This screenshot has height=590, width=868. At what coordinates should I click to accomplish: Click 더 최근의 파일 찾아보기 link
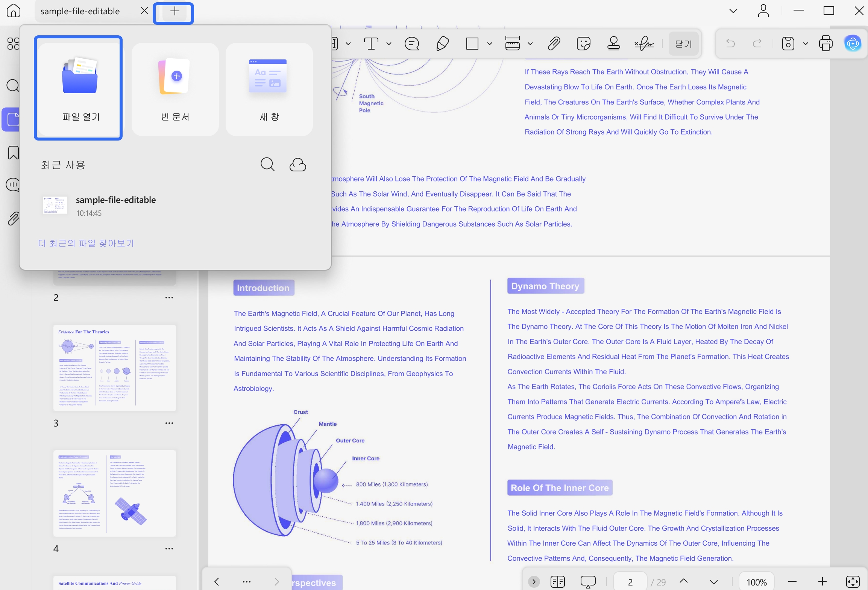tap(86, 243)
